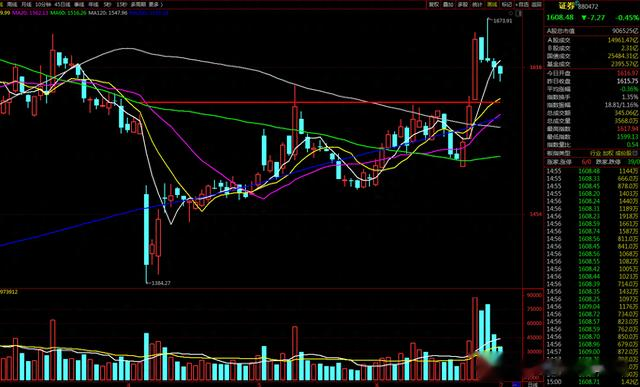The height and width of the screenshot is (387, 640).
Task: Click the 返回 back button
Action: [x=536, y=4]
